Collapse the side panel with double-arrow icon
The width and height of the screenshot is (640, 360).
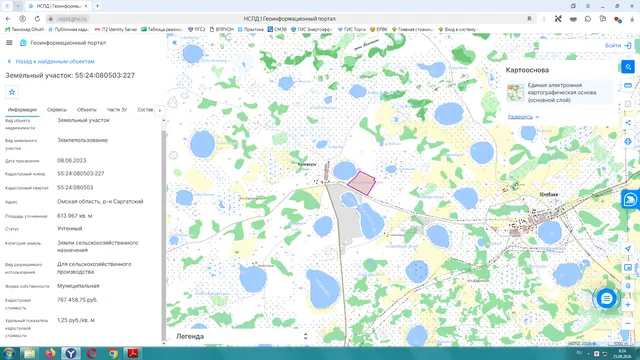(x=174, y=42)
